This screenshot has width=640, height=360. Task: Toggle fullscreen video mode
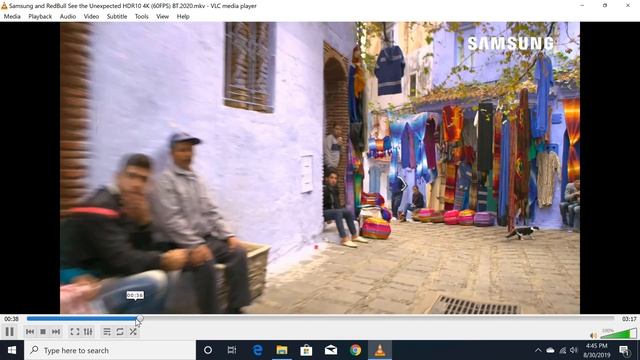click(x=75, y=332)
